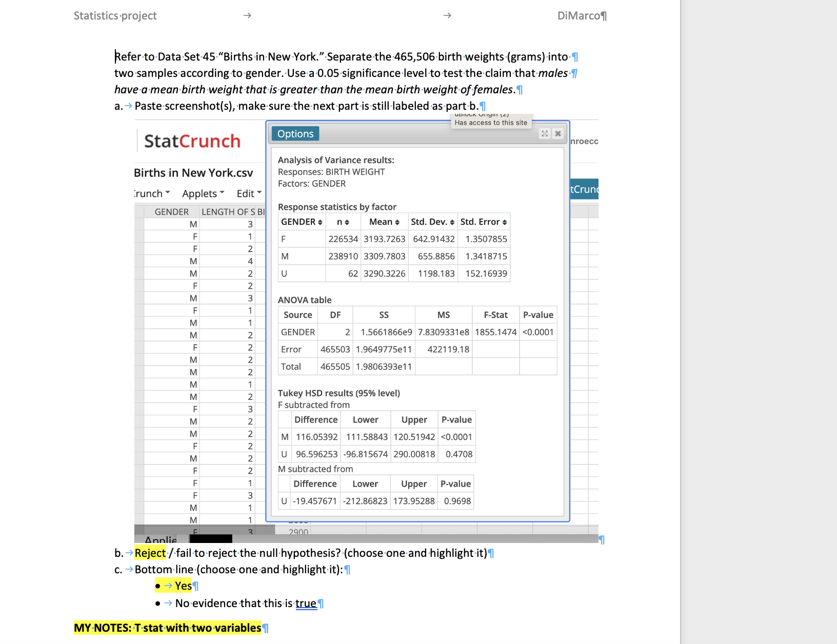This screenshot has height=644, width=837.
Task: Click the uBlock Origin access tooltip
Action: click(491, 122)
